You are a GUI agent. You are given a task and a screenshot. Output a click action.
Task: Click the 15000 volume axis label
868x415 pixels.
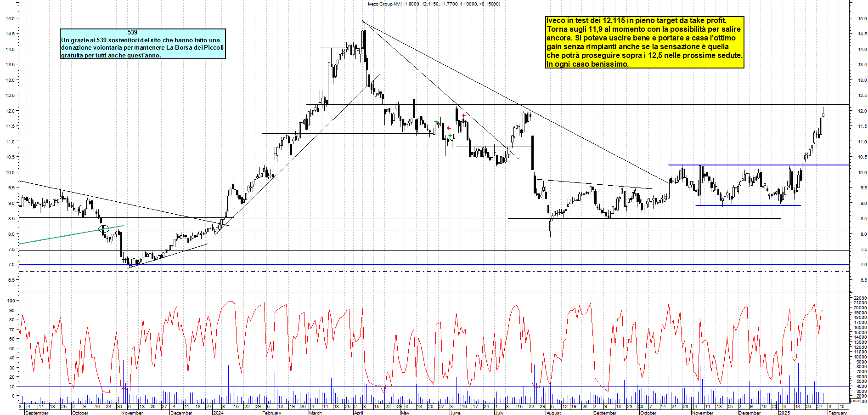(x=860, y=332)
